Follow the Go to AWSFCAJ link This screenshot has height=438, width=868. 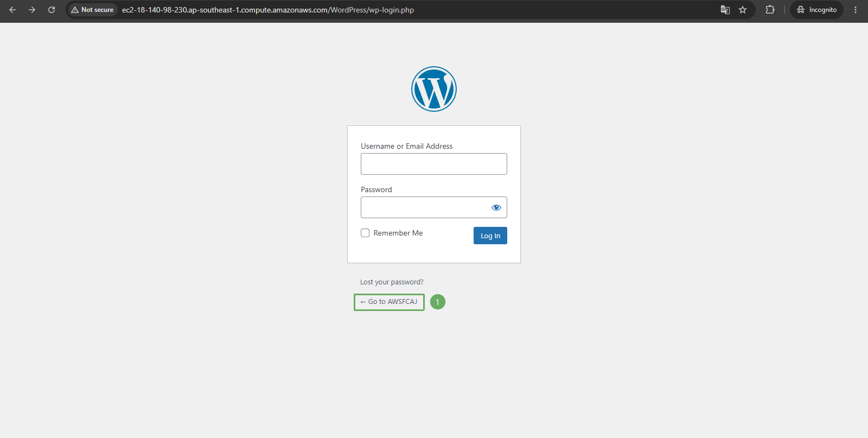(389, 302)
